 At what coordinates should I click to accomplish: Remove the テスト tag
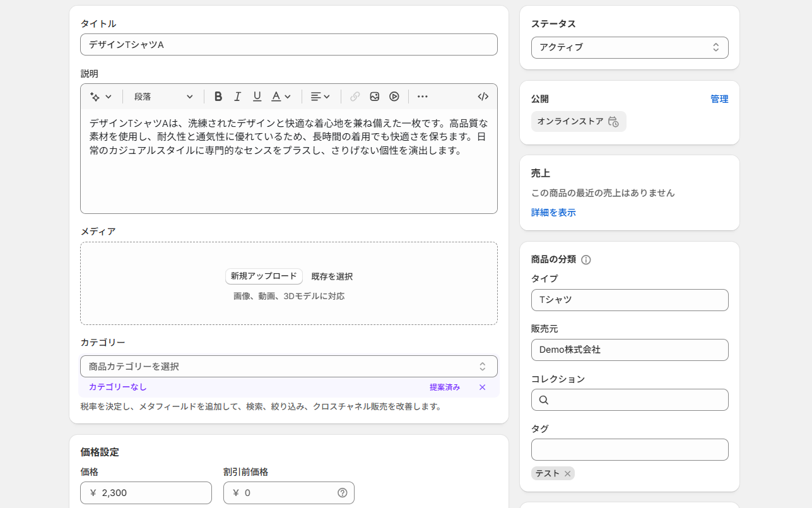point(567,473)
